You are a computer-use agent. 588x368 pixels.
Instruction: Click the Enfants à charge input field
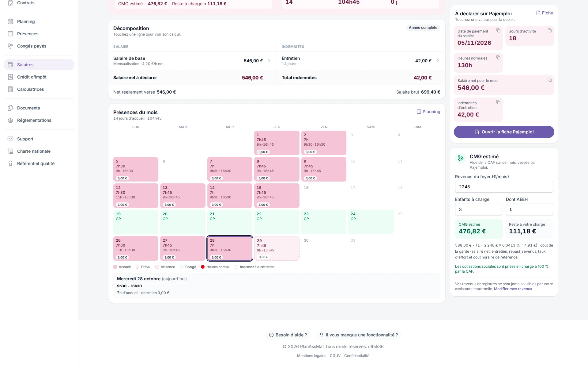pos(478,209)
